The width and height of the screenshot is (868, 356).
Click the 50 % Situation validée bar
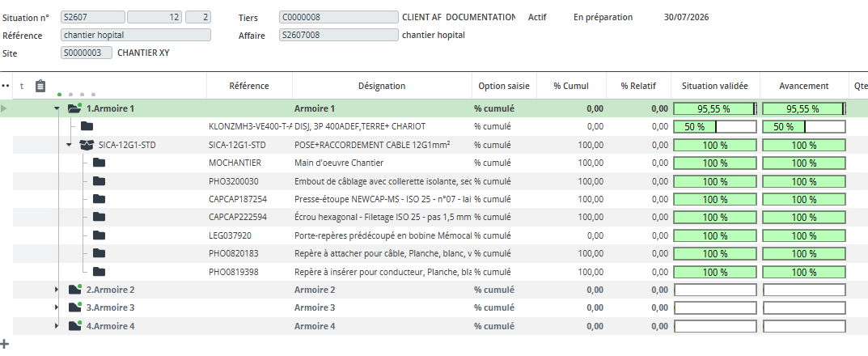(x=714, y=126)
